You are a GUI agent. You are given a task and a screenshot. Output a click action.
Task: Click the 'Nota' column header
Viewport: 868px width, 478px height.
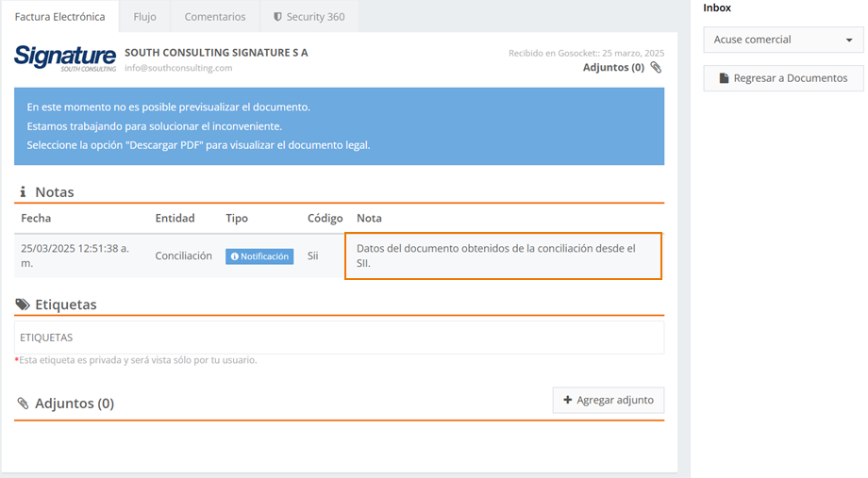click(x=369, y=218)
